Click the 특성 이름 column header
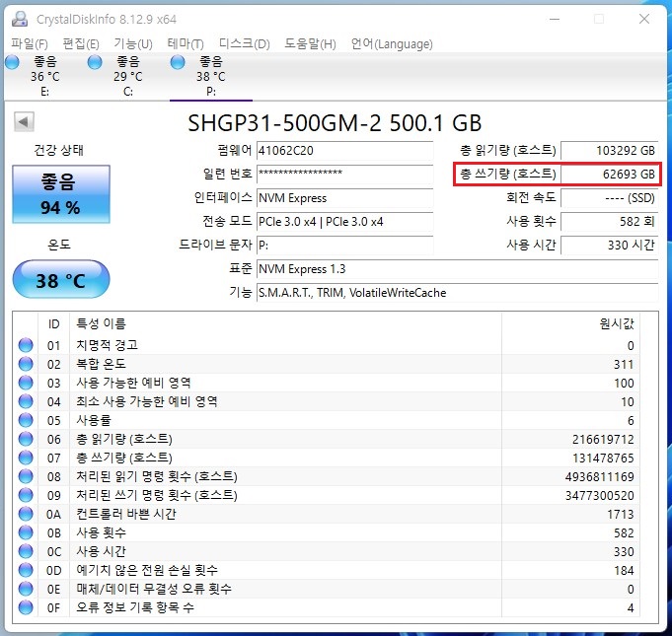This screenshot has width=672, height=636. (x=285, y=323)
